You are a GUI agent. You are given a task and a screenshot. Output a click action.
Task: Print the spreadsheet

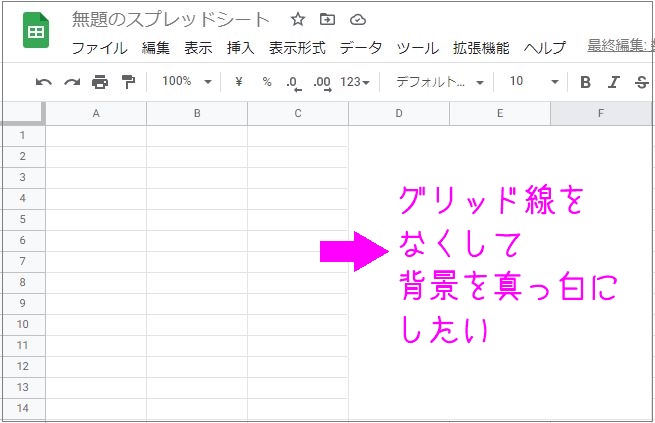100,82
